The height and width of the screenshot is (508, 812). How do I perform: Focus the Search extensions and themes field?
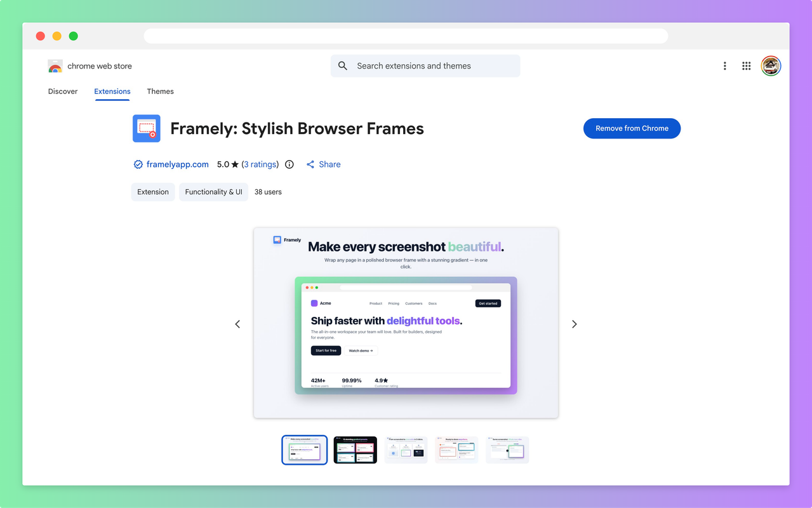pos(425,66)
